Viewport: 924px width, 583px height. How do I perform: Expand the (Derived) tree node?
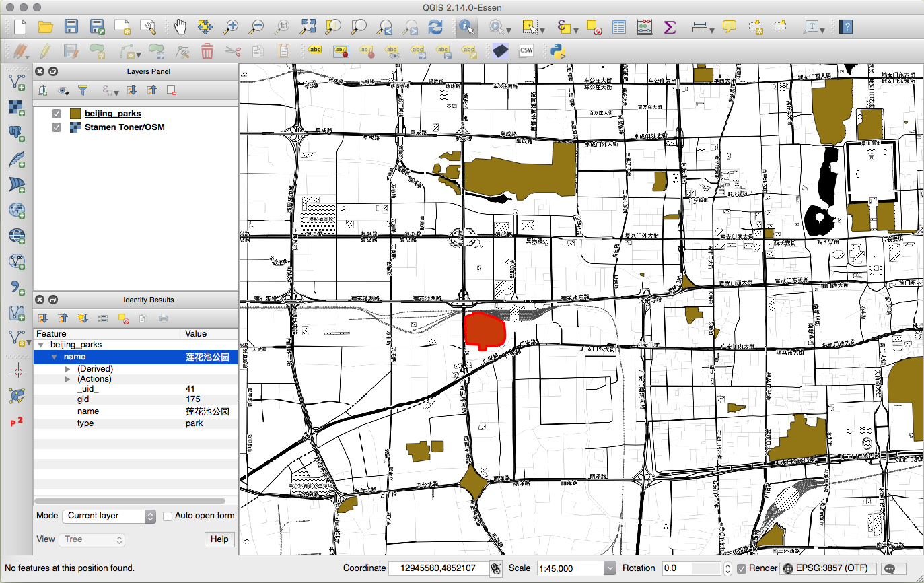tap(67, 369)
